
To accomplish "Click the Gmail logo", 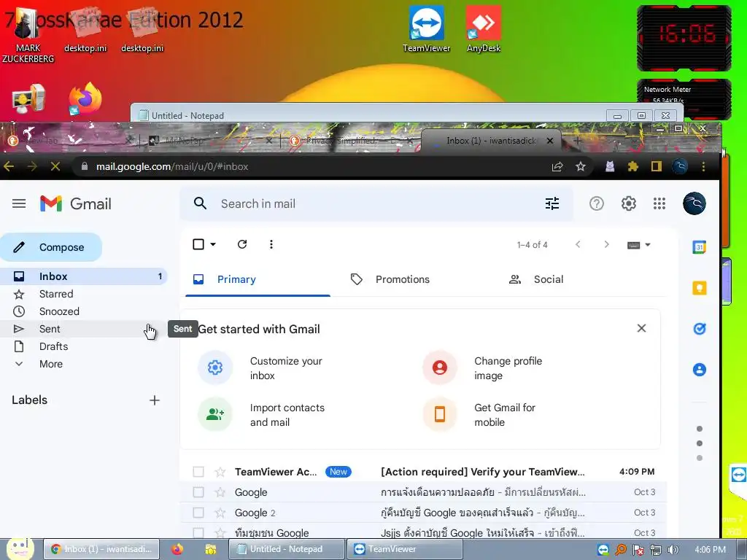I will [x=76, y=204].
